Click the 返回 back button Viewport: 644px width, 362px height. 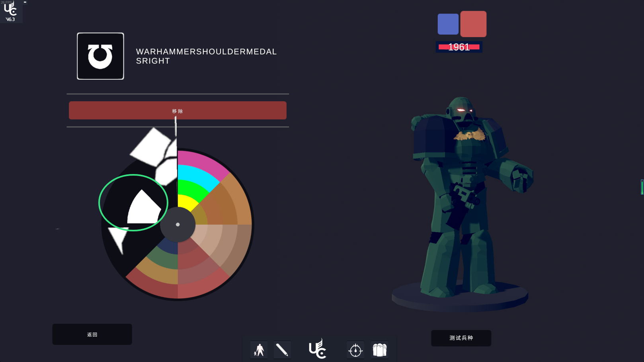click(x=92, y=334)
